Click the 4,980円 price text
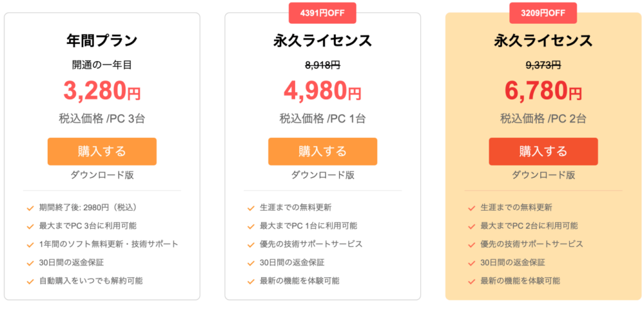 [x=323, y=92]
